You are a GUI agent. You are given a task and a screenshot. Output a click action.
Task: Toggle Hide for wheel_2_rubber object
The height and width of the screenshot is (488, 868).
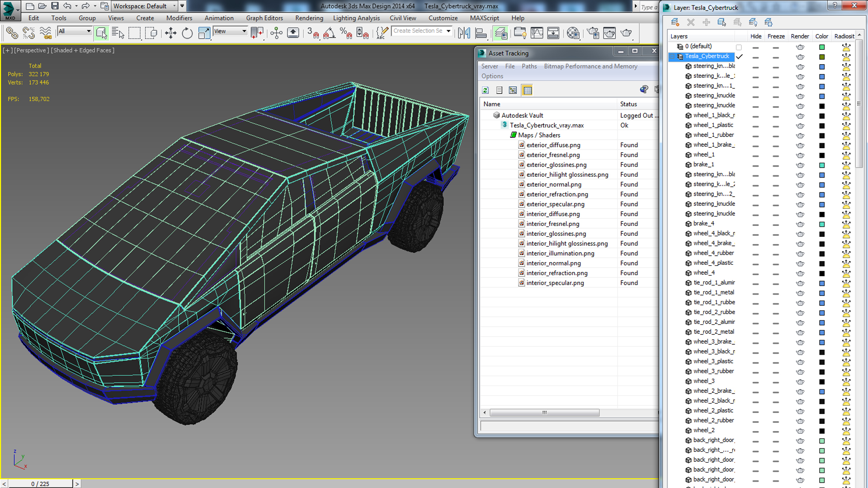coord(755,421)
